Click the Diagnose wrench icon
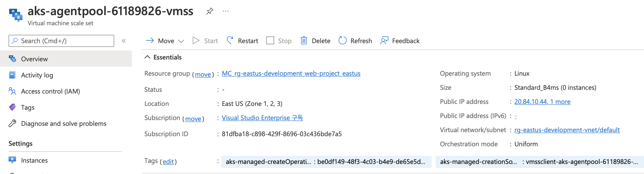This screenshot has height=174, width=644. (x=12, y=123)
